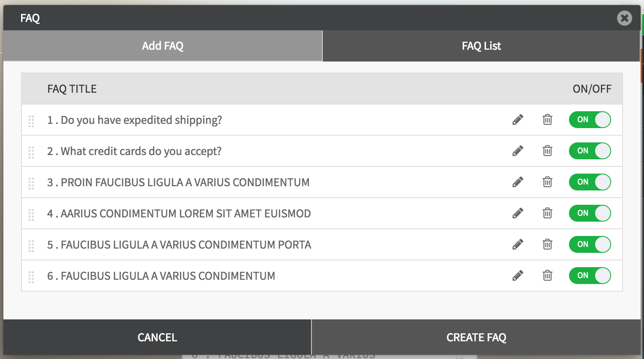
Task: Switch off FAQ number 4 toggle
Action: click(590, 213)
